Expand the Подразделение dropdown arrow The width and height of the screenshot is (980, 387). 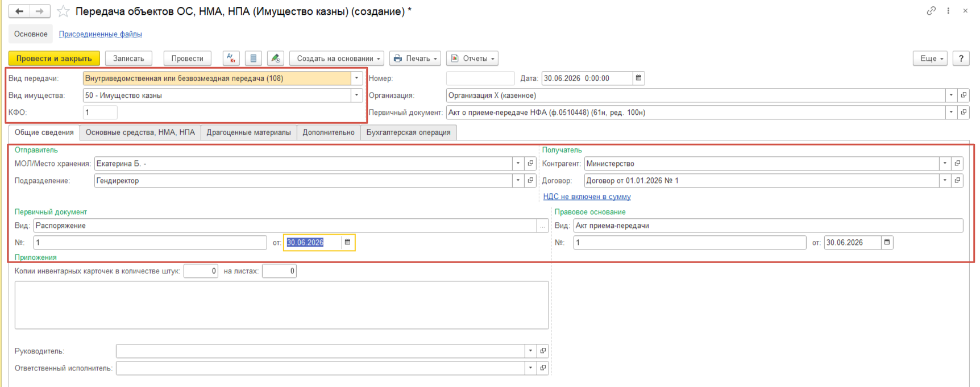(x=518, y=181)
